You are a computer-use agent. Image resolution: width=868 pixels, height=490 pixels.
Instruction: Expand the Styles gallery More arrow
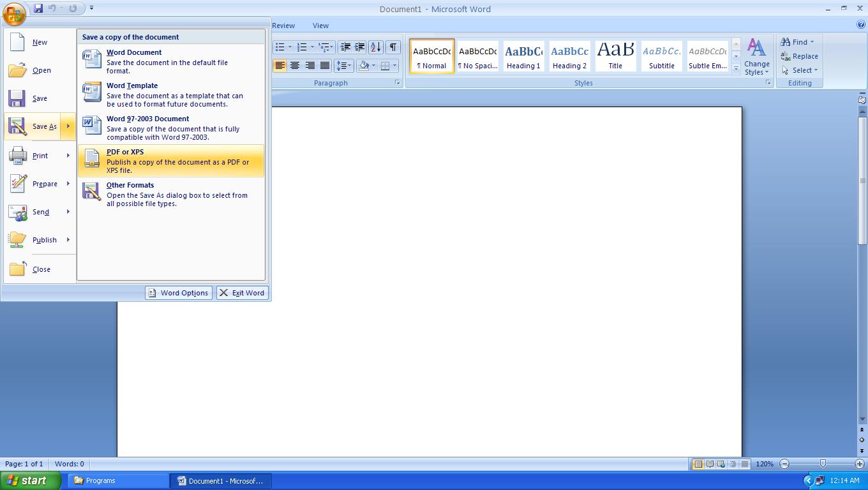click(736, 68)
